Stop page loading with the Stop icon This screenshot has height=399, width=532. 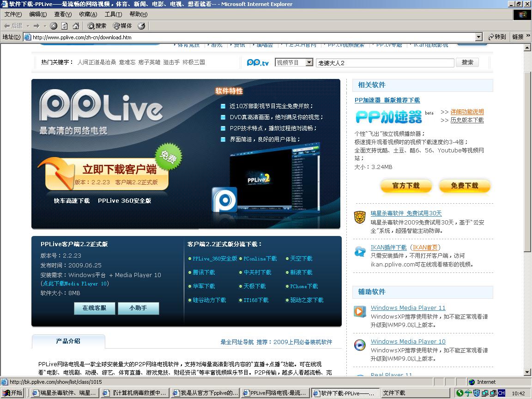tap(54, 26)
